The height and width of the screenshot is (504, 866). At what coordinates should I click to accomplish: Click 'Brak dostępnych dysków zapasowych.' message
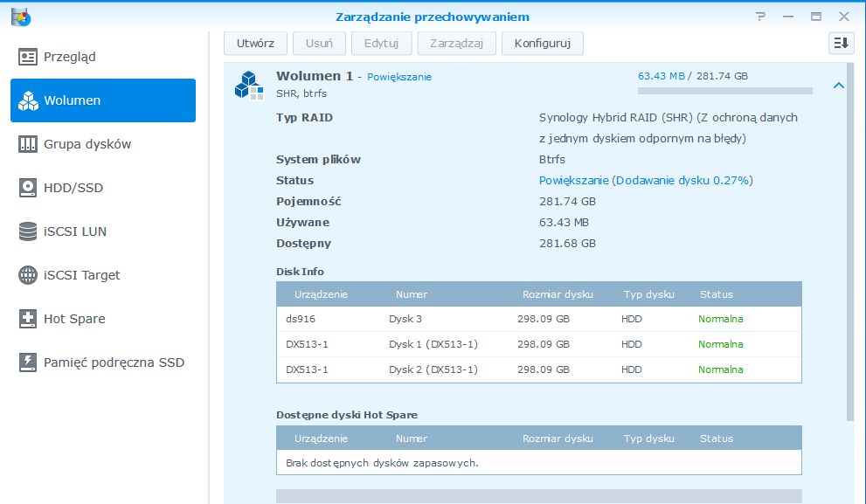click(382, 463)
